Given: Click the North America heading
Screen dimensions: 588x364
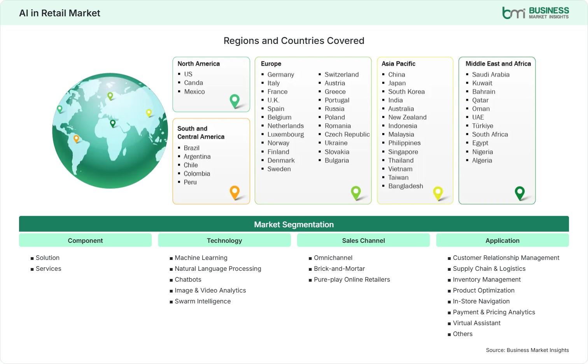Looking at the screenshot, I should (199, 64).
